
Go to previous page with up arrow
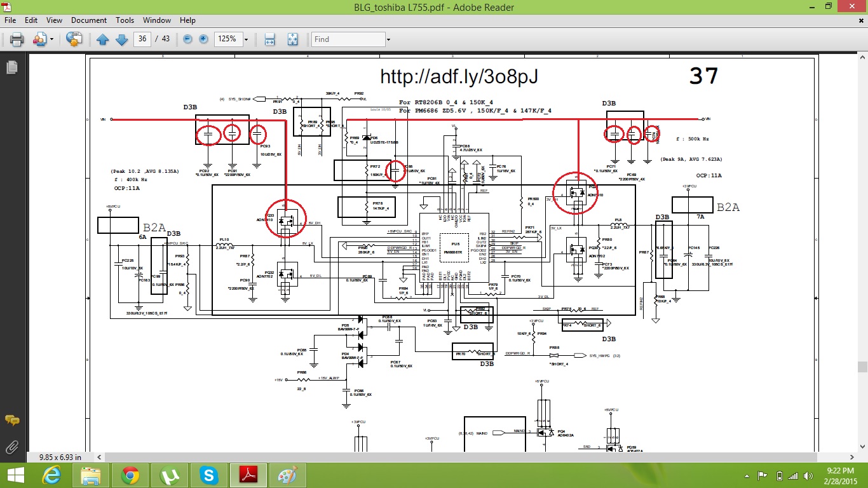(x=103, y=39)
